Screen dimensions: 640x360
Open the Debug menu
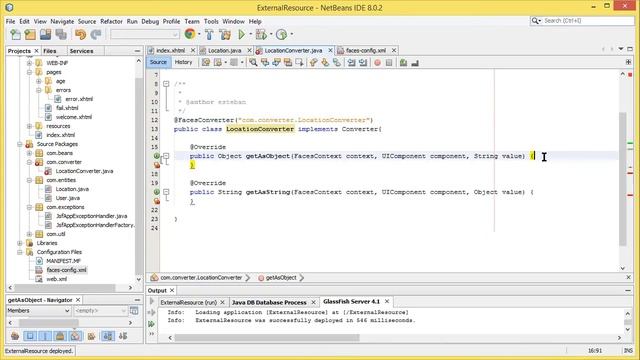coord(150,21)
